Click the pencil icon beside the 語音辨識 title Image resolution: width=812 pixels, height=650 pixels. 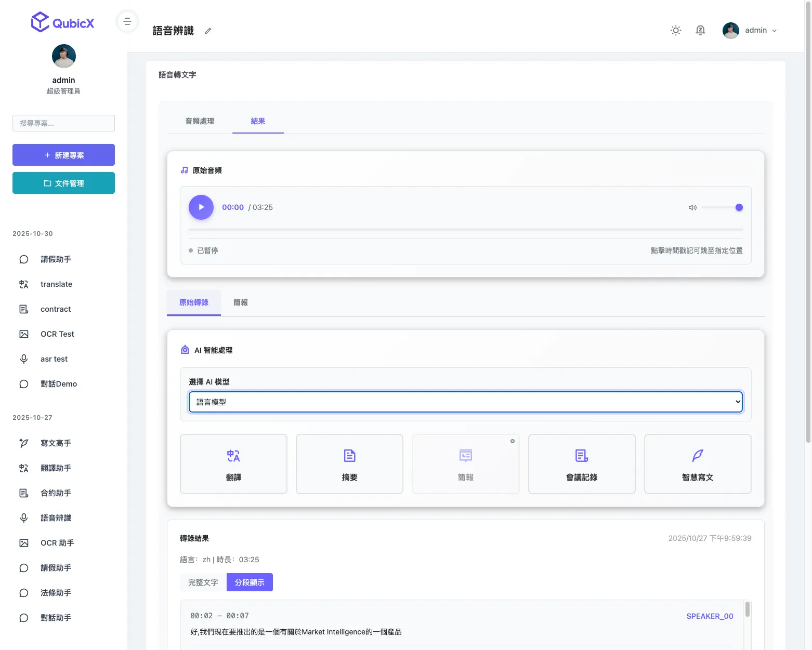point(208,31)
